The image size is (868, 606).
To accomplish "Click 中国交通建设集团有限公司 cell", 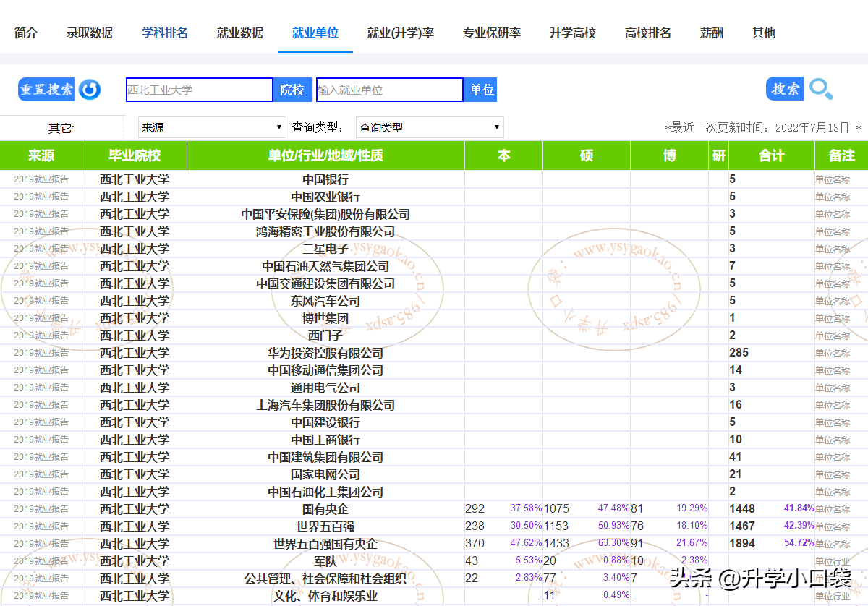I will point(325,283).
